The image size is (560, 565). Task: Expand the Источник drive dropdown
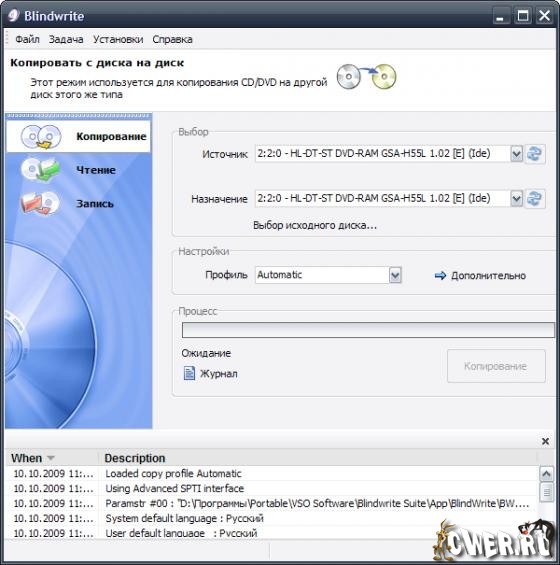pyautogui.click(x=516, y=154)
